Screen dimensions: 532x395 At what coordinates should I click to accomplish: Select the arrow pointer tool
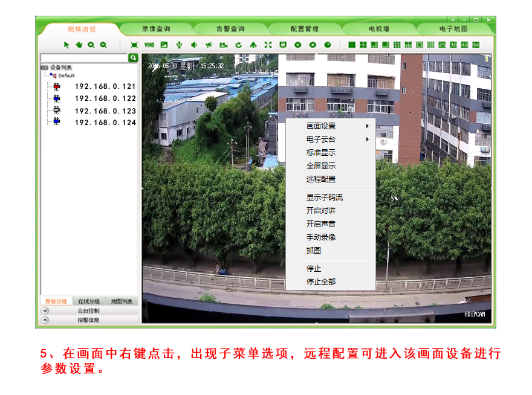point(67,45)
